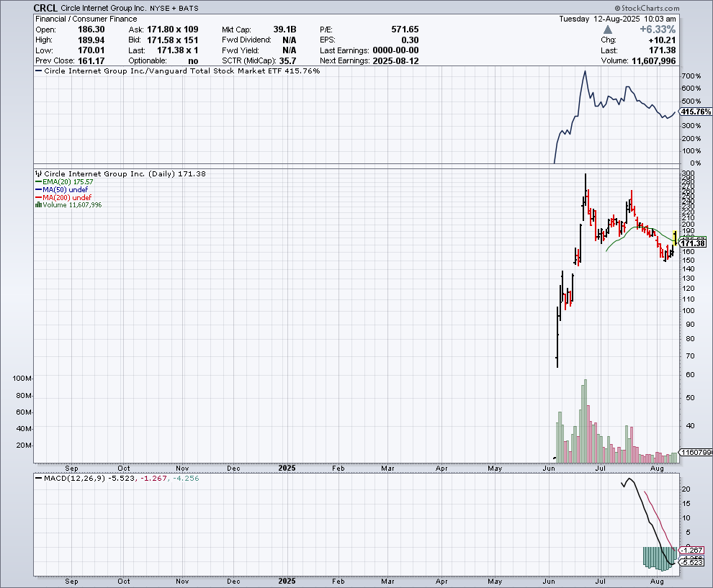Click the MA(200) undef legend entry

tap(67, 198)
